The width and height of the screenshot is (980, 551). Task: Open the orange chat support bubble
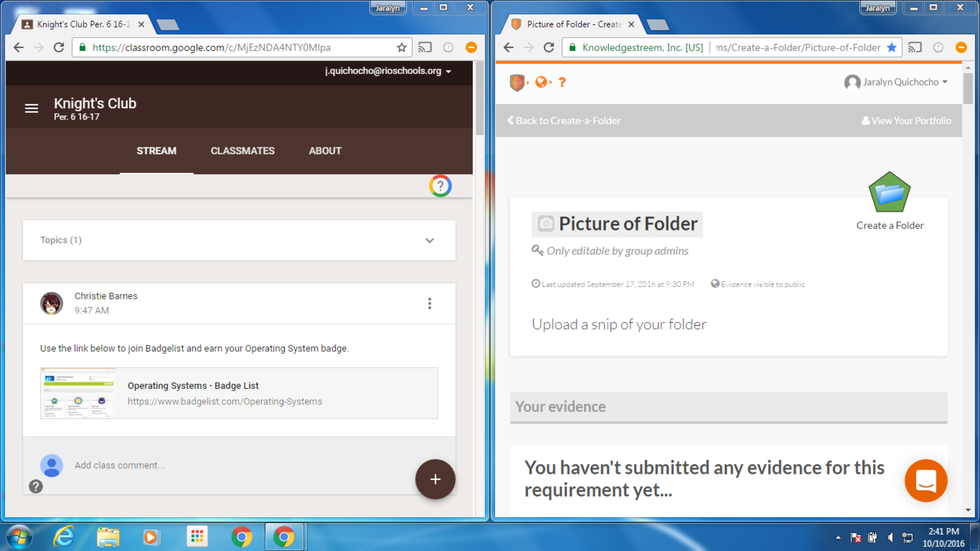coord(925,481)
